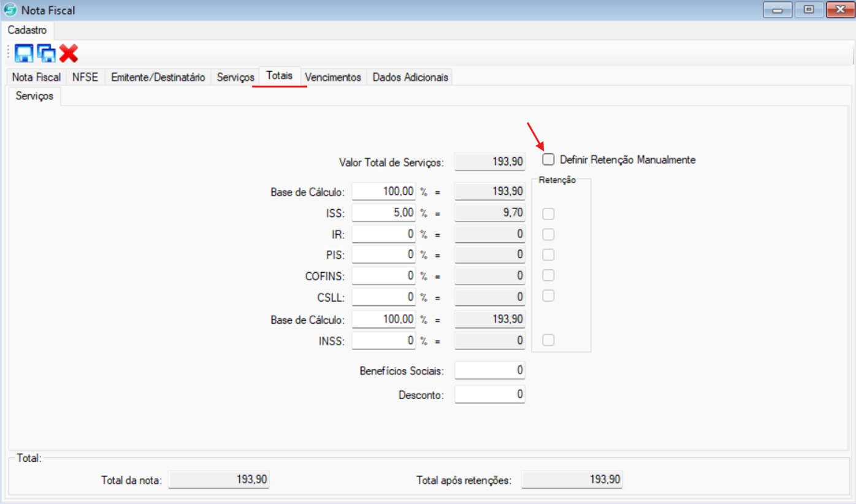The height and width of the screenshot is (504, 856).
Task: Click the blue Save floppy disk icon
Action: 23,53
